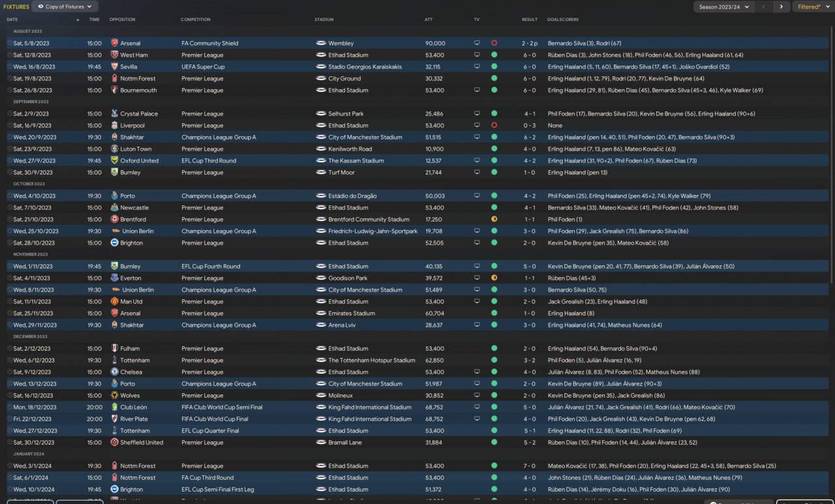Select the 90,000 attendance value
The width and height of the screenshot is (835, 504).
click(x=435, y=43)
